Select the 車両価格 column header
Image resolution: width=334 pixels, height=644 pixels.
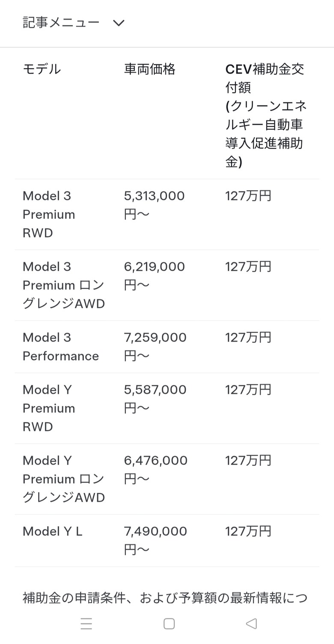click(150, 69)
